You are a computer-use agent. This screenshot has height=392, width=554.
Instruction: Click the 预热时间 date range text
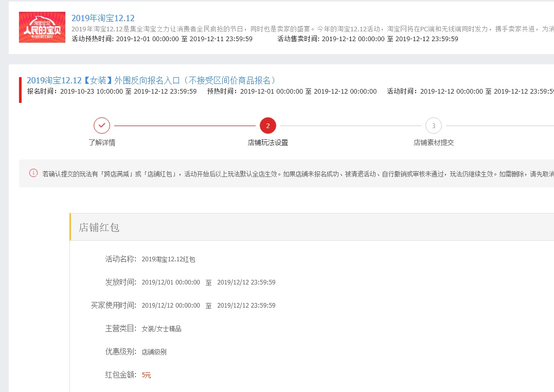292,91
